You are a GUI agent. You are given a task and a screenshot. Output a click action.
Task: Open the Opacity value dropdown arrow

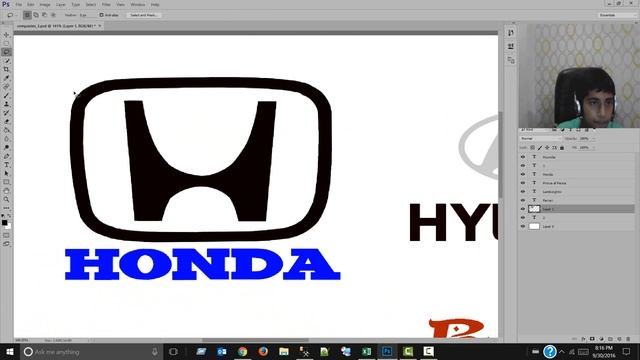pyautogui.click(x=593, y=139)
